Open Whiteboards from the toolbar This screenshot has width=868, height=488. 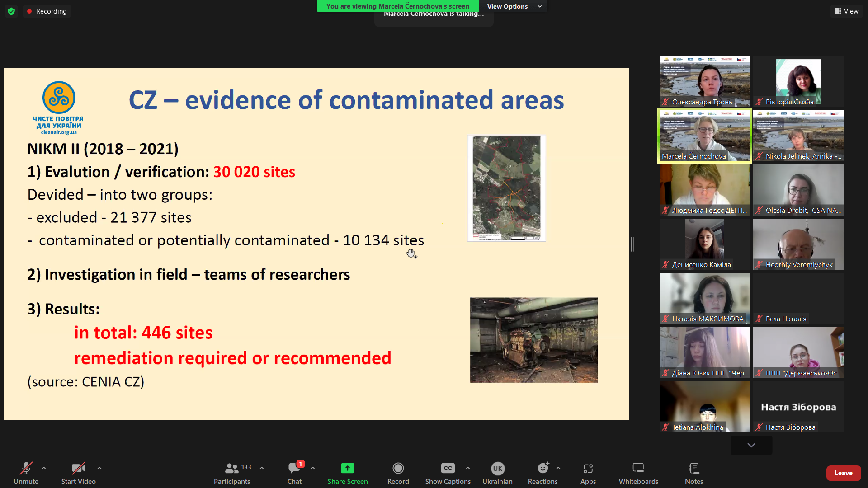(638, 469)
